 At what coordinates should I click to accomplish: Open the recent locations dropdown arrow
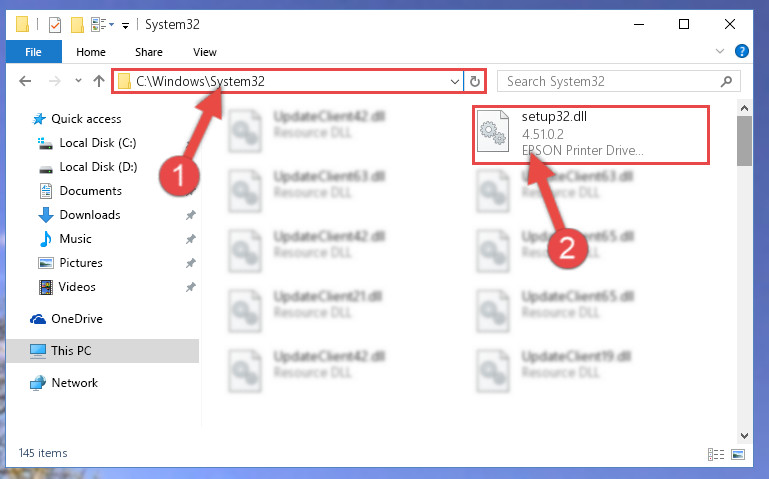pos(78,81)
